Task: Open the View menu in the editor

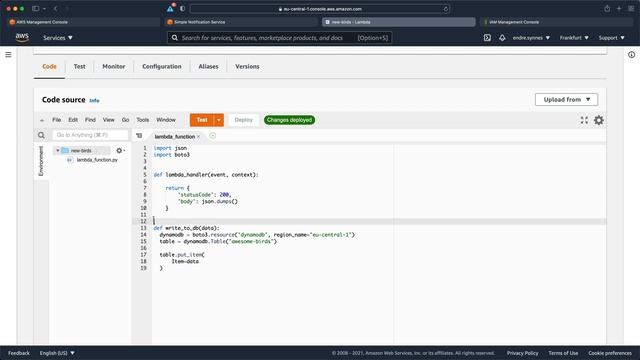Action: tap(109, 120)
